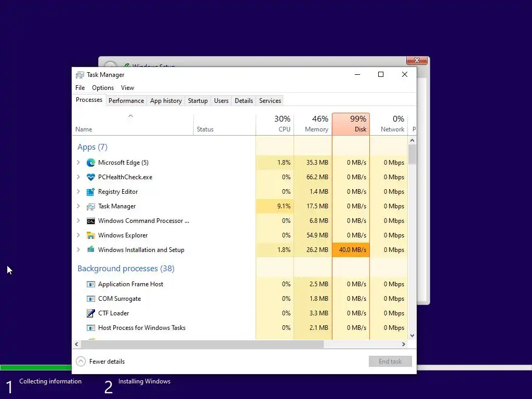Viewport: 532px width, 399px height.
Task: Click the 66.2 MB memory cell
Action: coord(313,177)
